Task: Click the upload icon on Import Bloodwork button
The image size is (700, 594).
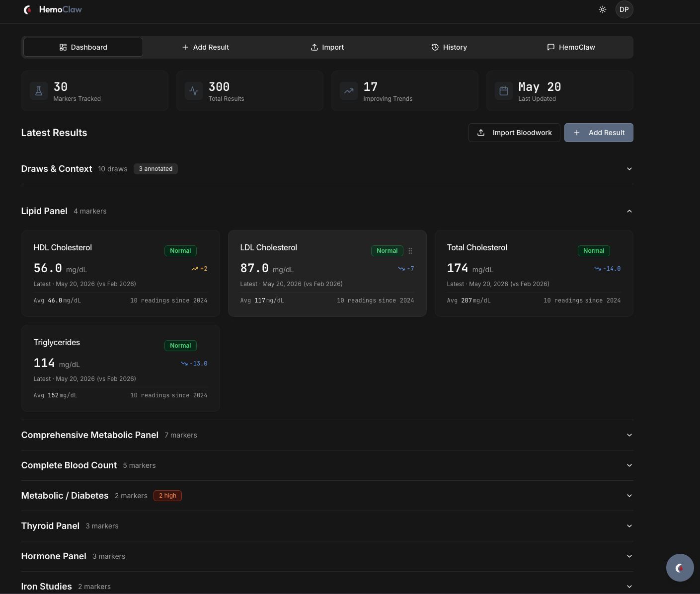Action: (x=481, y=133)
